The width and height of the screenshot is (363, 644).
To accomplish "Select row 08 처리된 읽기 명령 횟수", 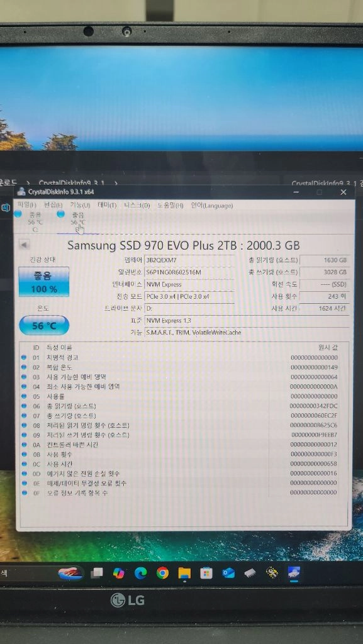I will tap(179, 425).
